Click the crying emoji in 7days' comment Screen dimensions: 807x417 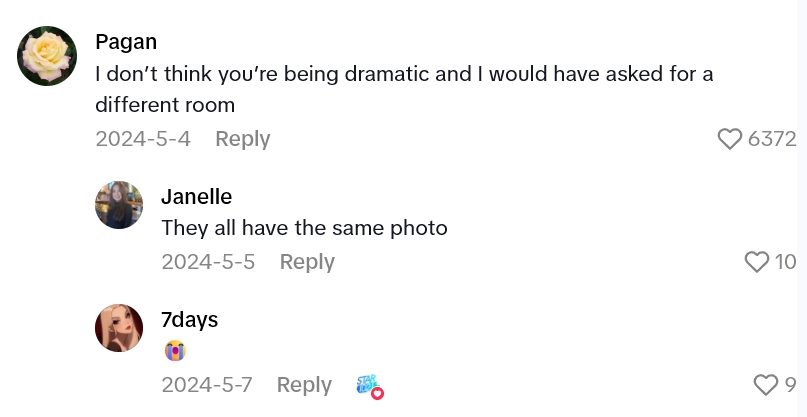175,351
